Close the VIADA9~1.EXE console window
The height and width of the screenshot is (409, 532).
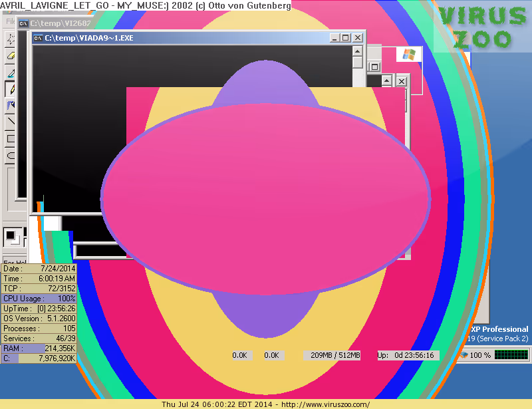tap(358, 38)
